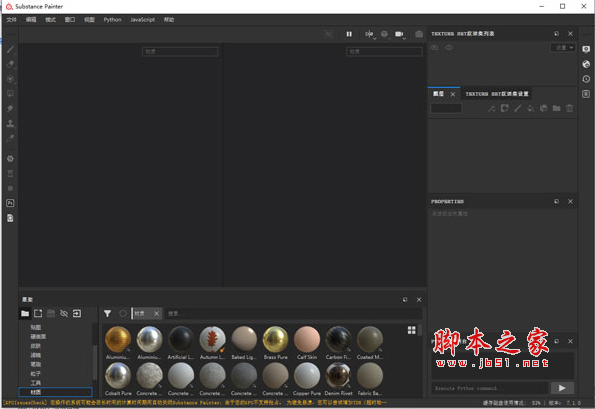This screenshot has height=409, width=595.
Task: Toggle shelf grid thumbnail size icon
Action: 412,330
